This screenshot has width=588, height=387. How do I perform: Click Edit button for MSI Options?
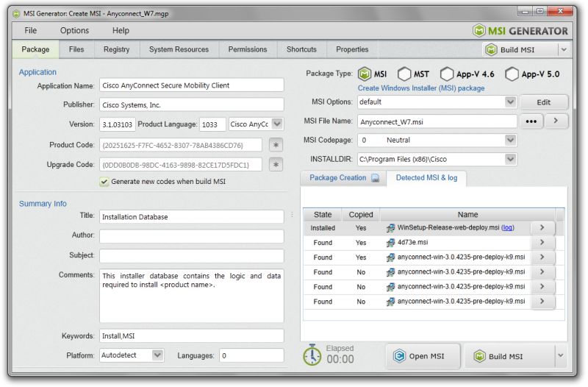[x=543, y=102]
